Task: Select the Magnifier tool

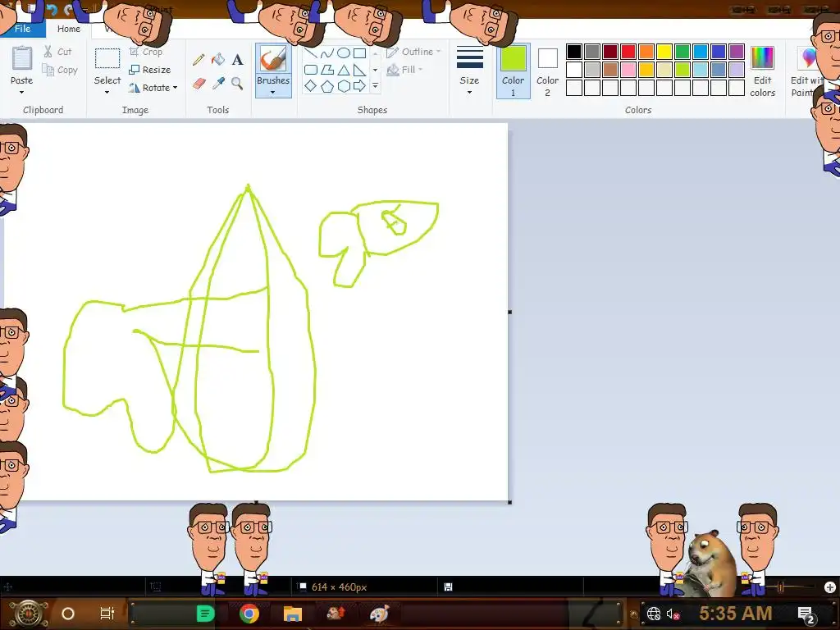Action: coord(237,84)
